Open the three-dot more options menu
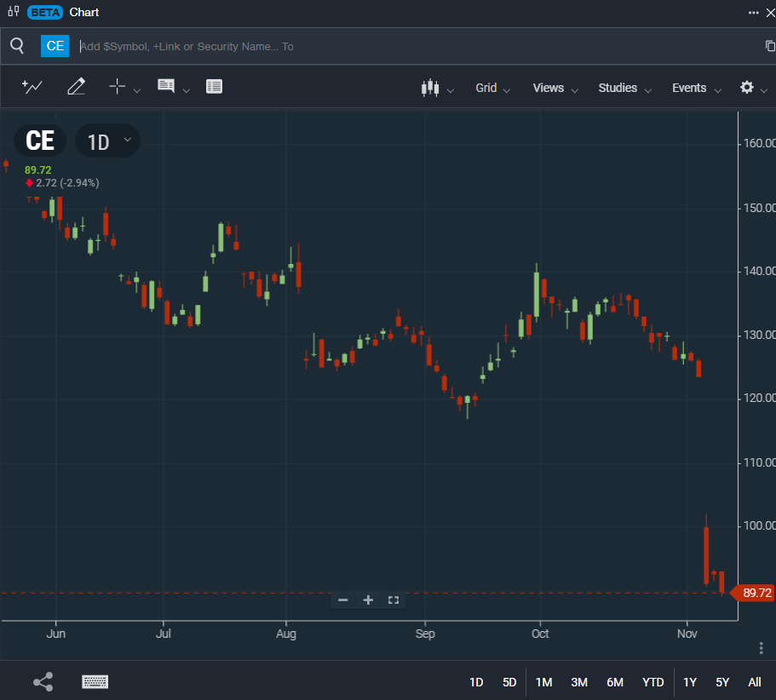776x700 pixels. pyautogui.click(x=753, y=13)
